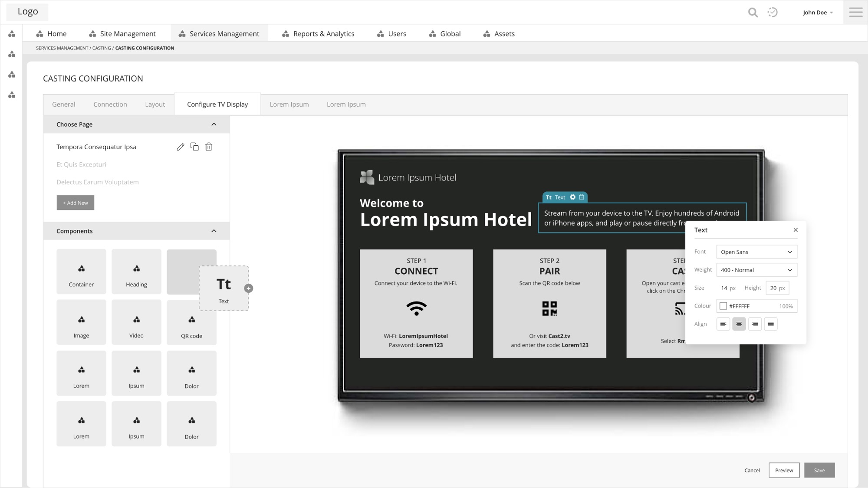868x488 pixels.
Task: Click the Save button
Action: 819,471
